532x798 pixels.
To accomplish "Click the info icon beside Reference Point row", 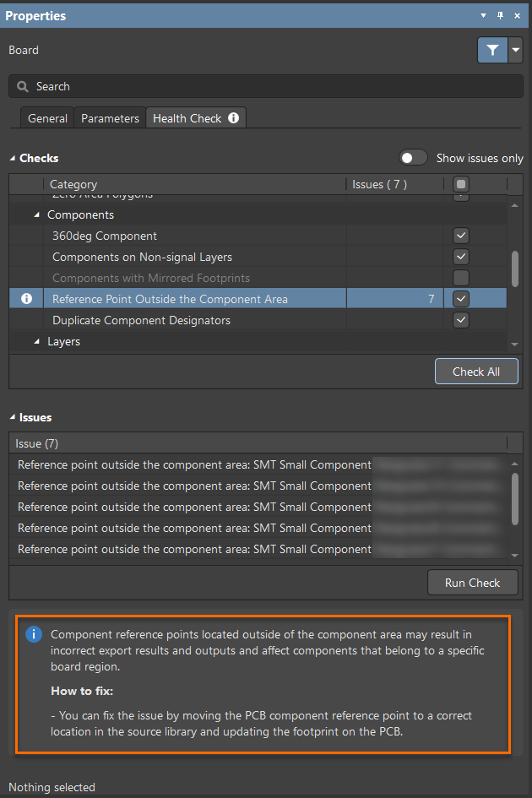I will pyautogui.click(x=26, y=299).
